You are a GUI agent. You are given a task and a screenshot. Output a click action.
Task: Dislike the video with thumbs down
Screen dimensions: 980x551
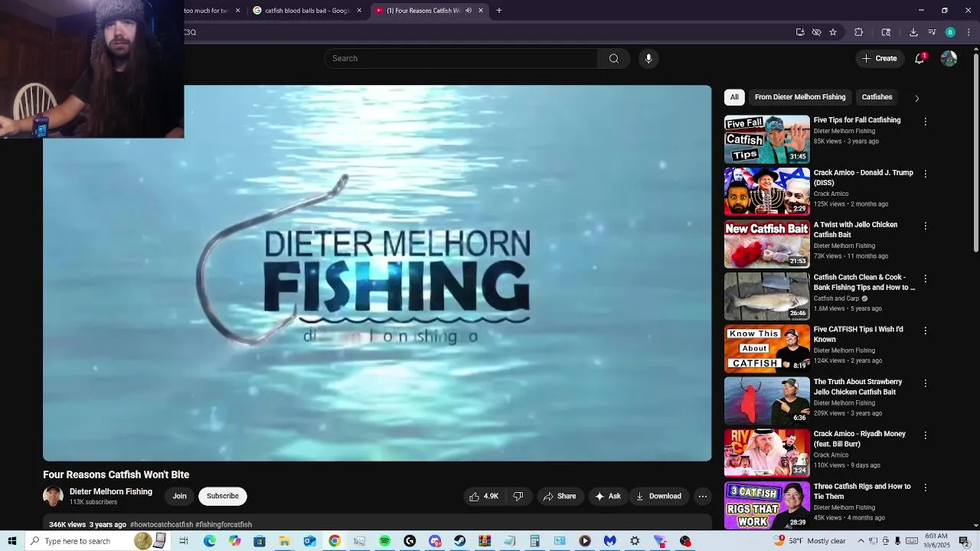518,496
